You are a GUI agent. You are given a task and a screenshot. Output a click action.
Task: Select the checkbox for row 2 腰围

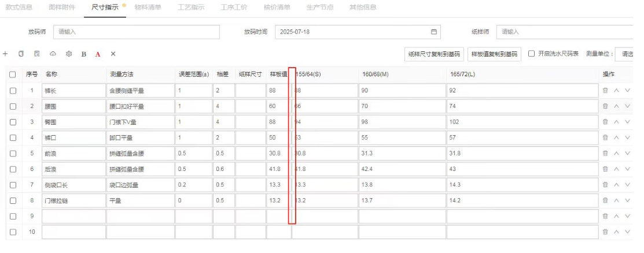coord(13,106)
